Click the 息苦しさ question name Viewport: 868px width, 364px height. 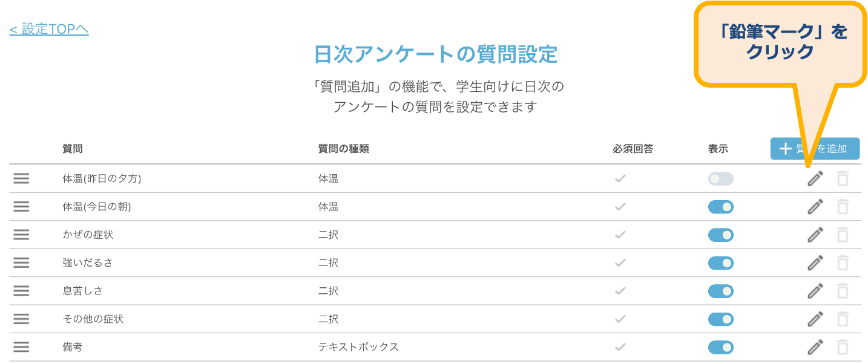pyautogui.click(x=83, y=291)
